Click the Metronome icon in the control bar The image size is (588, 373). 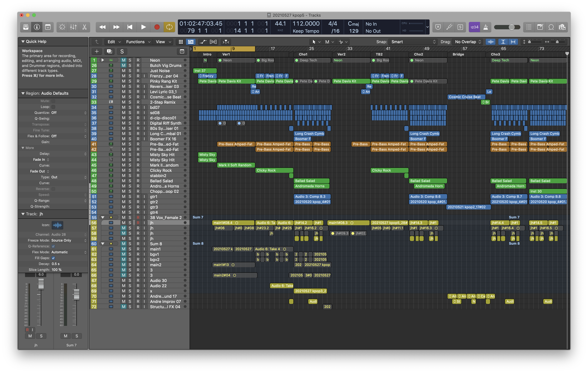click(486, 27)
